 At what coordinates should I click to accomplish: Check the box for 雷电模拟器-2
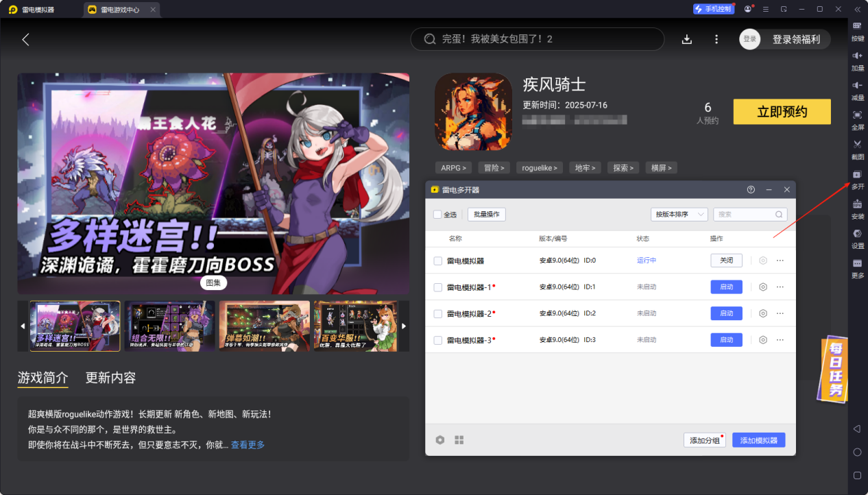(438, 313)
